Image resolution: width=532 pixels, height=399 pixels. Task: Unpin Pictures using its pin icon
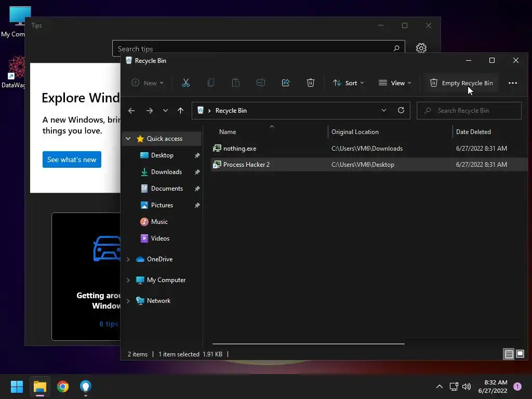(197, 205)
